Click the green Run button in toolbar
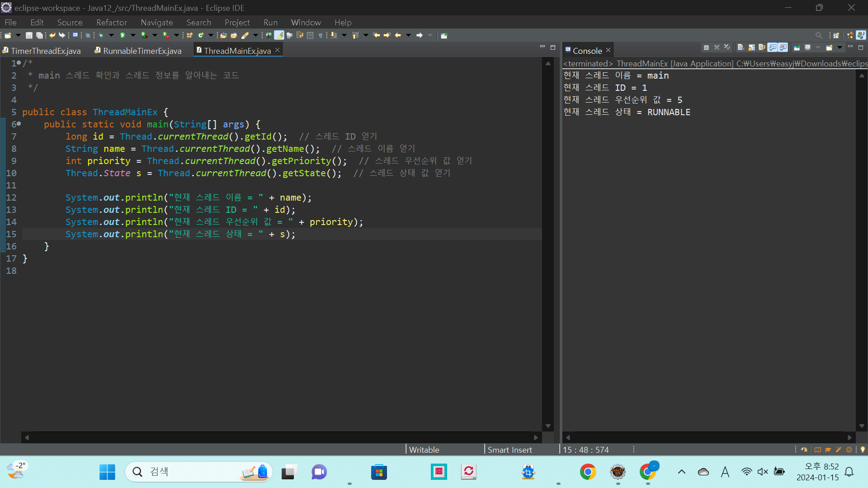This screenshot has height=488, width=868. (123, 35)
